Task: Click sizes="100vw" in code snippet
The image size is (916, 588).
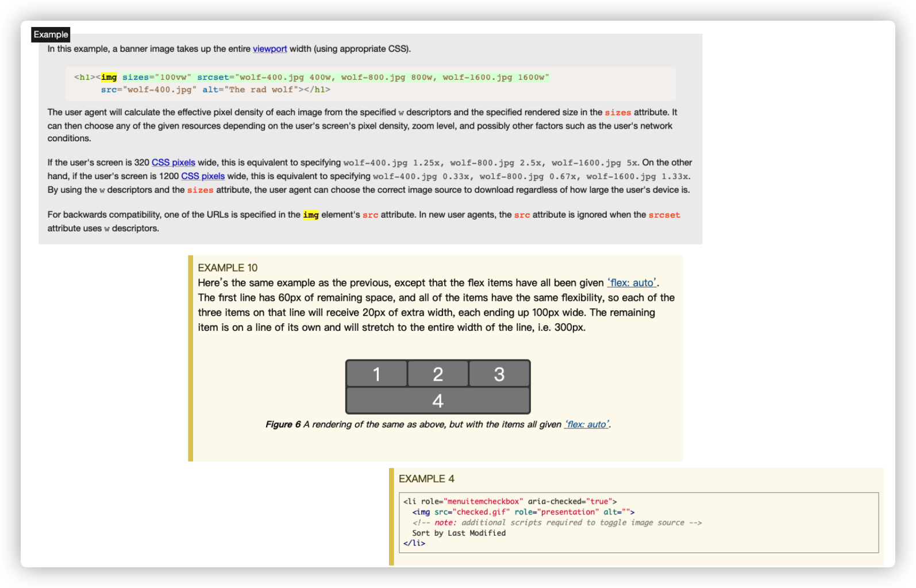Action: [157, 77]
